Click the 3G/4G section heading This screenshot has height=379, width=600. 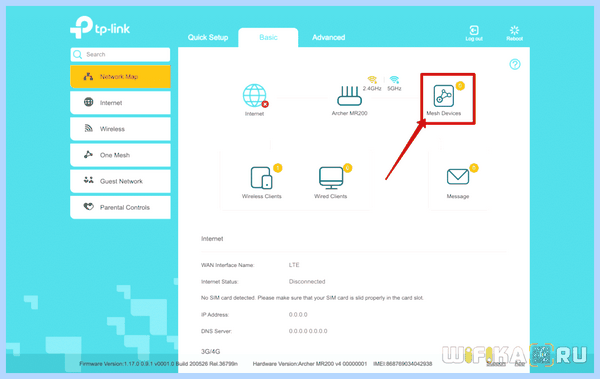click(x=210, y=351)
